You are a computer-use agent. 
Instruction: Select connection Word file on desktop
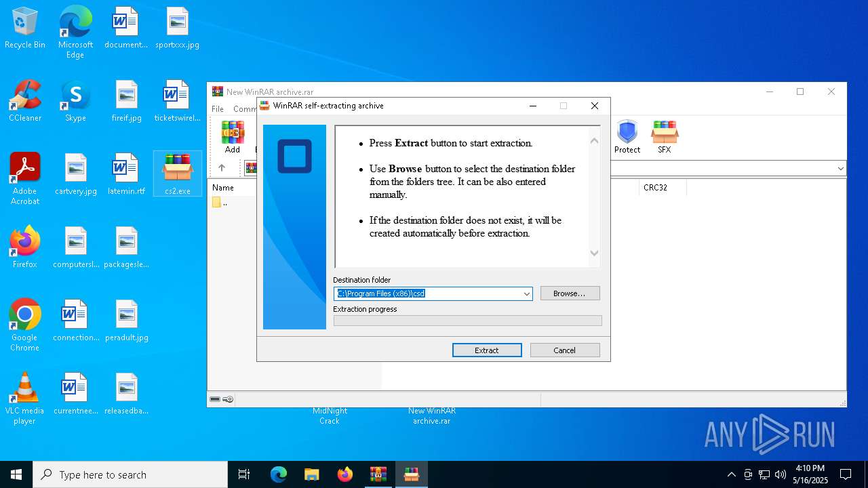coord(75,321)
